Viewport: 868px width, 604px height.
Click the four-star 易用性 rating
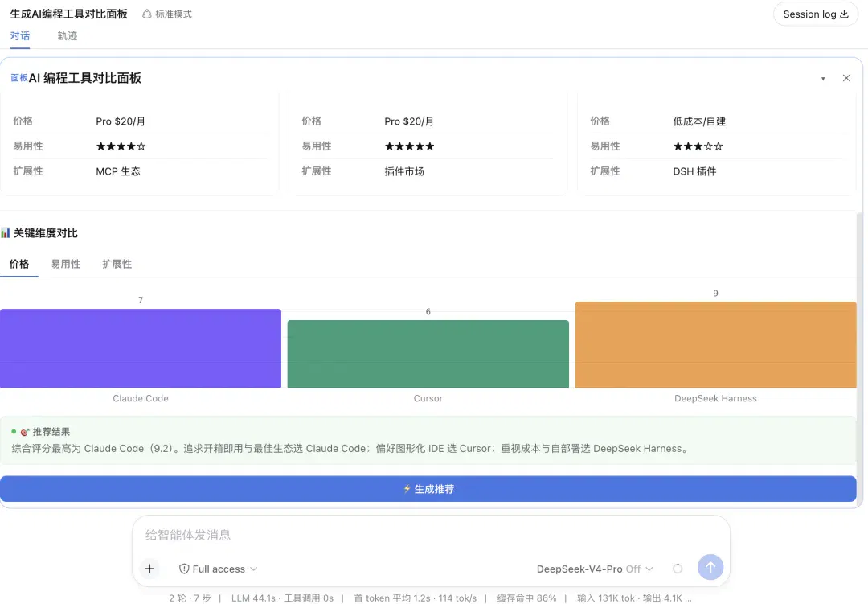(x=121, y=146)
